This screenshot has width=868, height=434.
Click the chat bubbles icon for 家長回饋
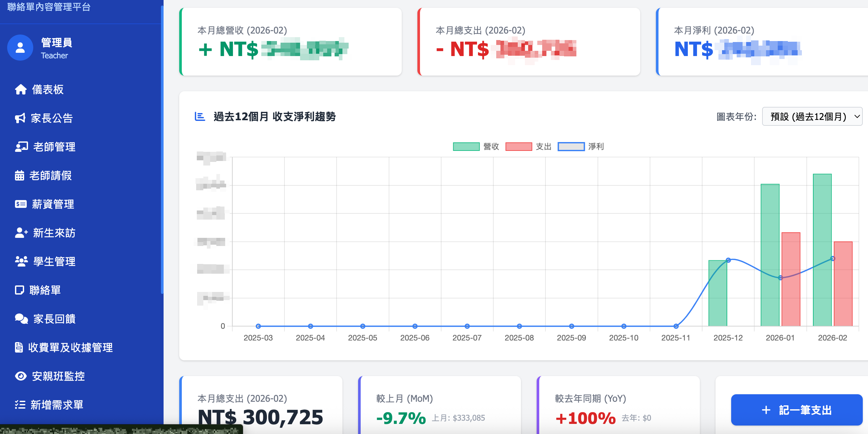coord(21,318)
